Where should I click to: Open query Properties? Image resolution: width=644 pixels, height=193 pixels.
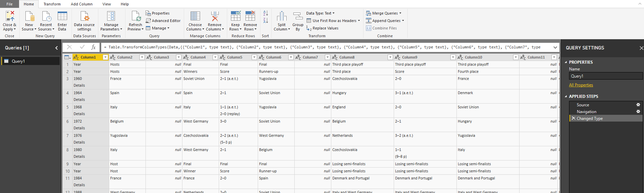[x=158, y=13]
